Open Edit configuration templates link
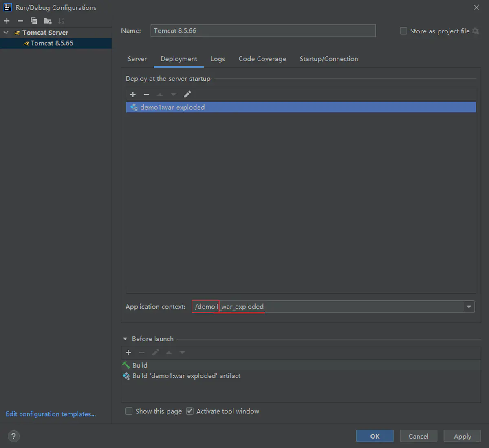Screen dimensions: 489x448 (x=51, y=414)
